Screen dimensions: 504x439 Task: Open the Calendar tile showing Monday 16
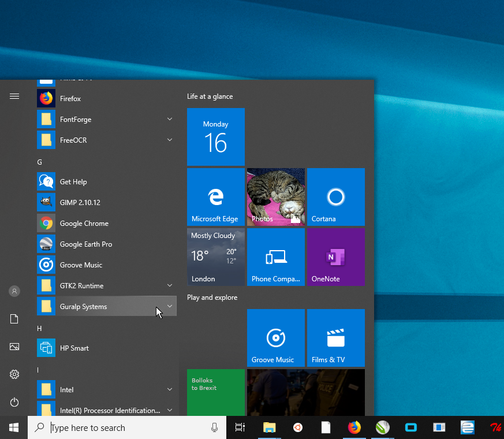coord(216,137)
